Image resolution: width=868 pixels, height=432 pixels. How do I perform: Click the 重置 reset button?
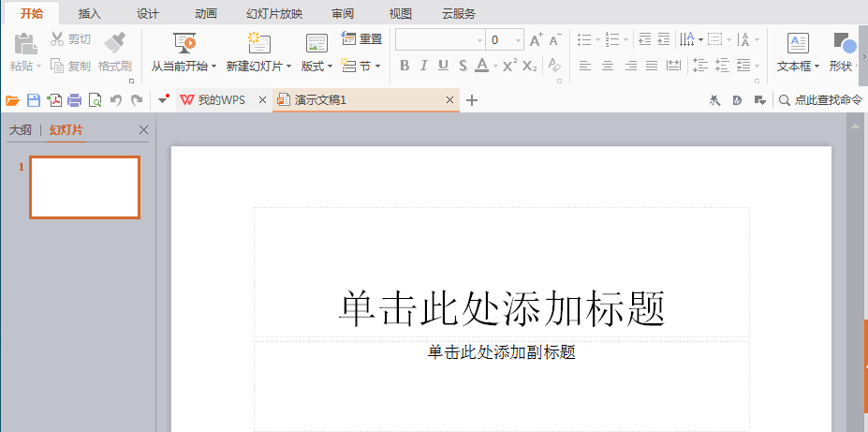point(362,38)
